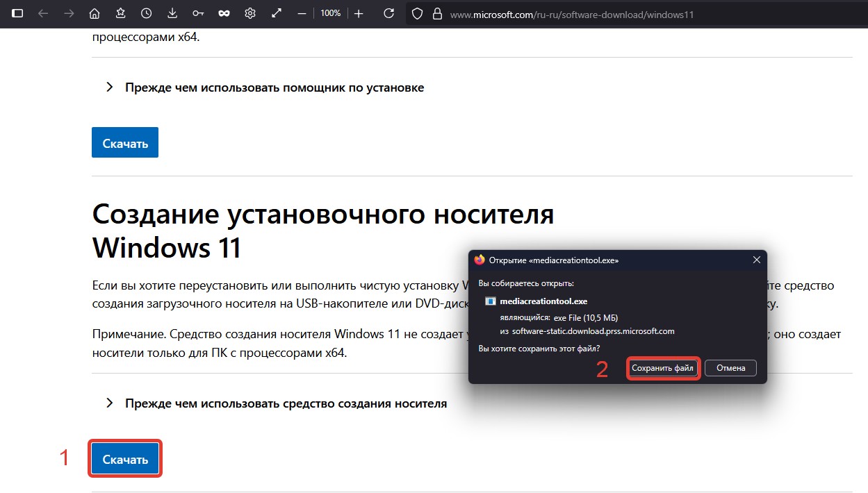Expand 'Прежде чем использовать помощник по установке'
This screenshot has width=868, height=493.
click(275, 87)
